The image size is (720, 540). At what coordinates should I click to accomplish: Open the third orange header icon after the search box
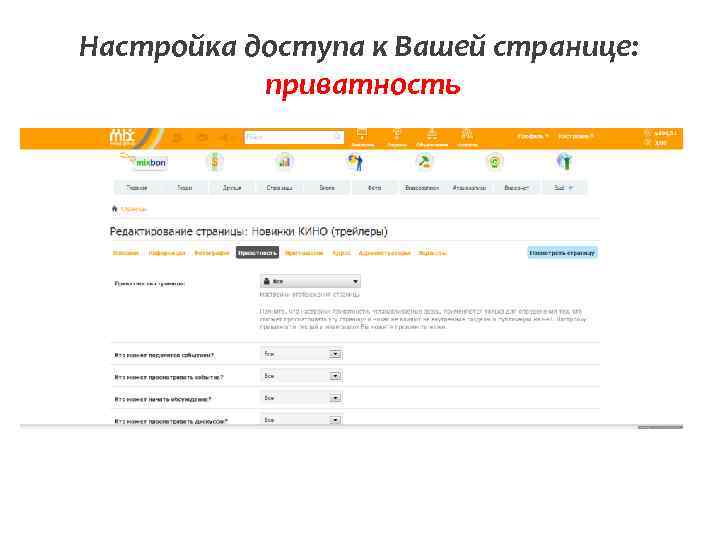point(432,138)
